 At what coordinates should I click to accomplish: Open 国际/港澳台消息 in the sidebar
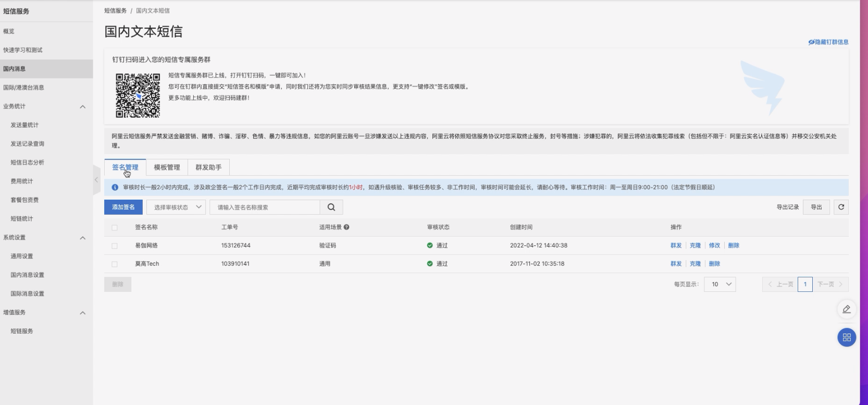(46, 88)
